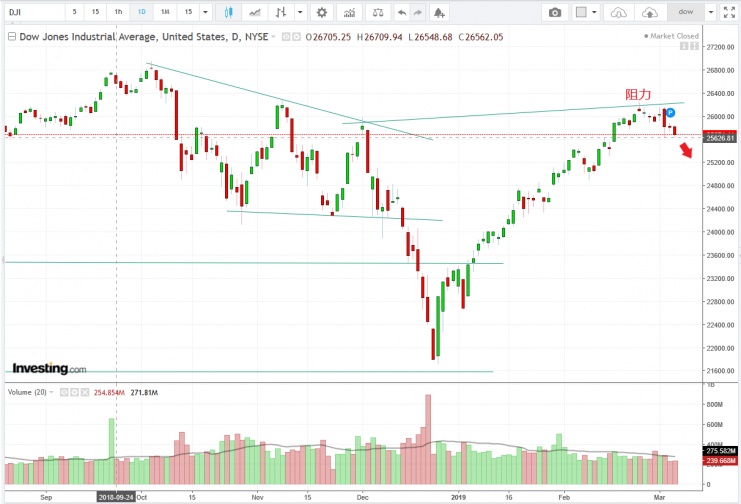Click the undo arrow icon
The width and height of the screenshot is (741, 504).
pos(402,12)
